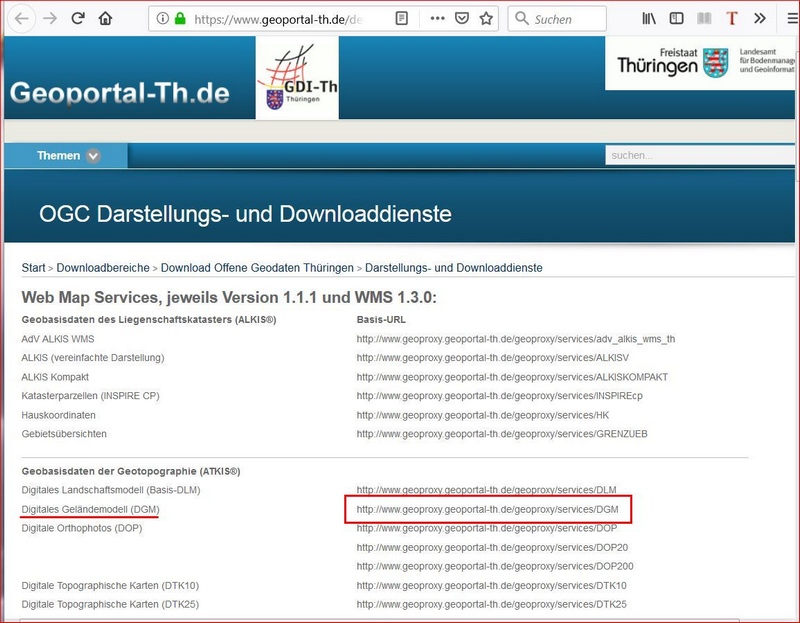Screen dimensions: 800x623
Task: Reload the page with the refresh icon
Action: point(78,18)
